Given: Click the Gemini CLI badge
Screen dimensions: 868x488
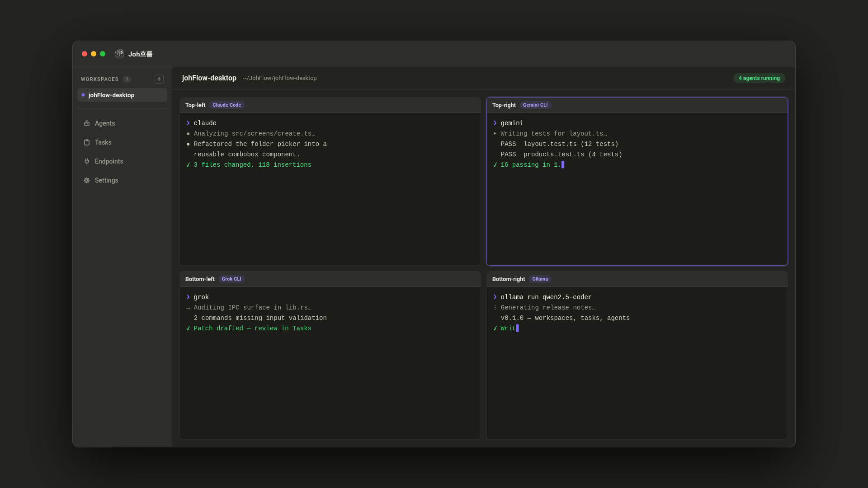Looking at the screenshot, I should tap(535, 105).
